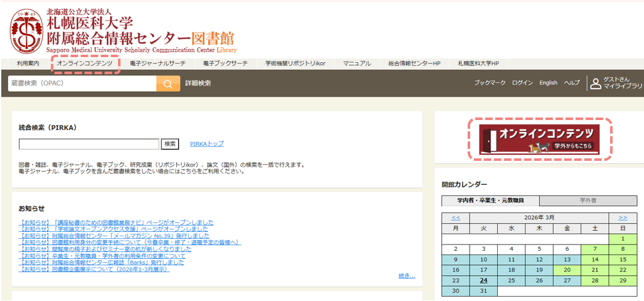Click the 続き... more news link
This screenshot has width=644, height=301.
[407, 275]
